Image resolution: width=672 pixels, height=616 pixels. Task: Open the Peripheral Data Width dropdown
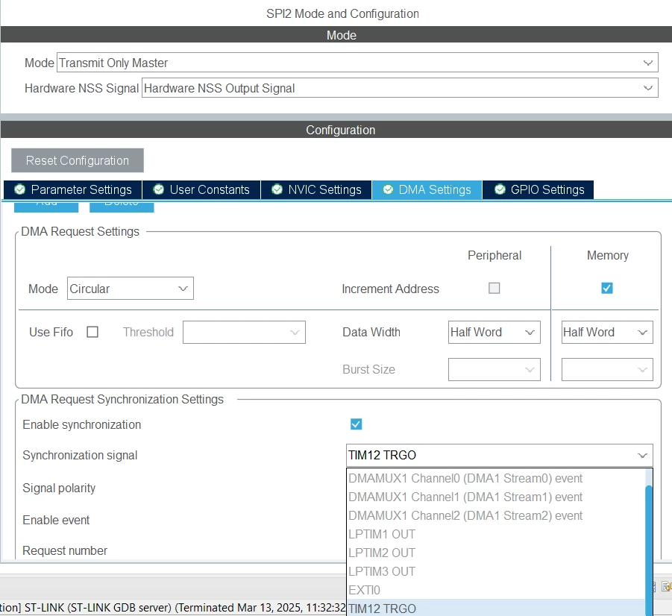(x=494, y=332)
